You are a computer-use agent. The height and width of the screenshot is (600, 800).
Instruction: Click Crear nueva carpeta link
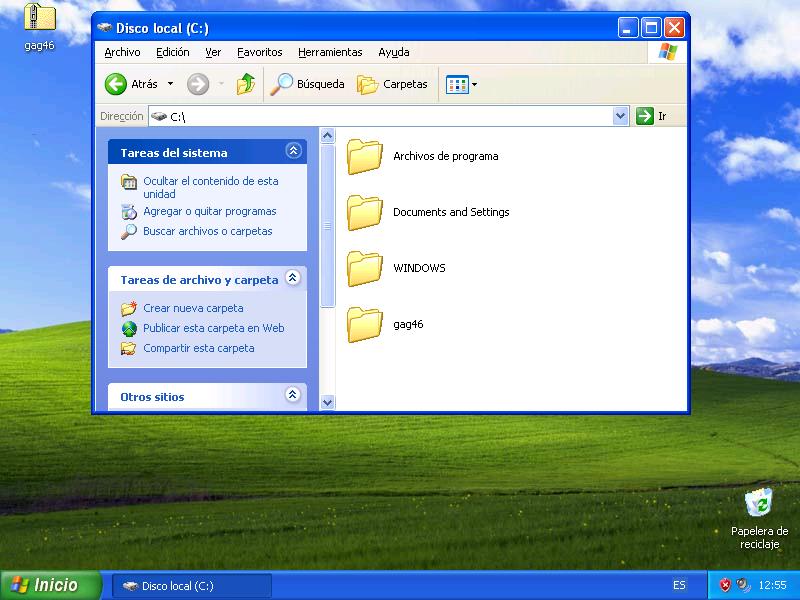pyautogui.click(x=192, y=309)
